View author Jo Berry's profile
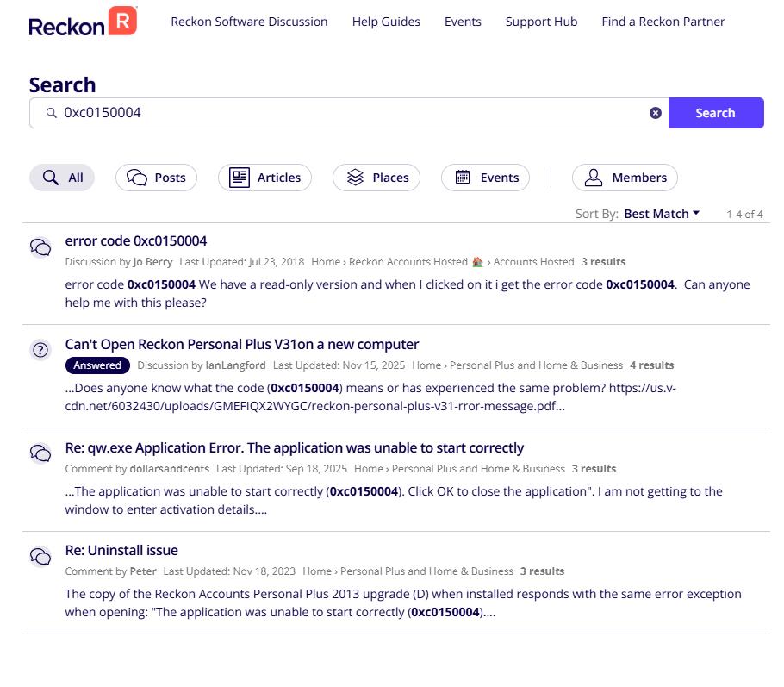This screenshot has height=687, width=784. click(x=153, y=262)
